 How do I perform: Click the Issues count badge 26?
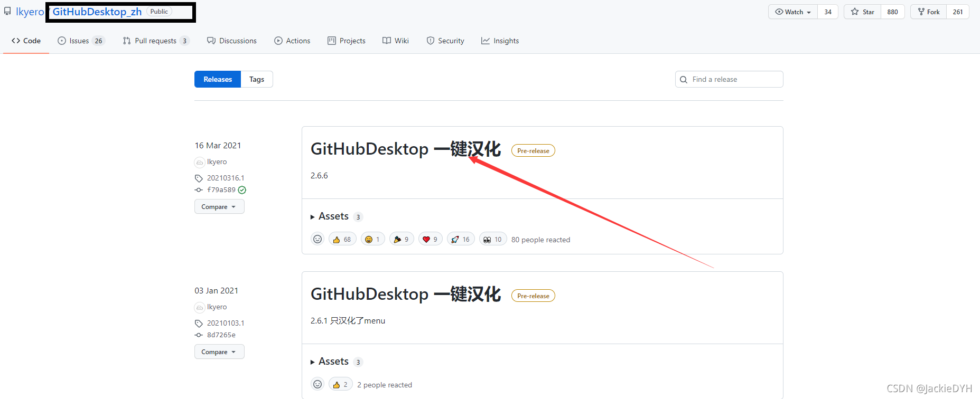click(98, 41)
